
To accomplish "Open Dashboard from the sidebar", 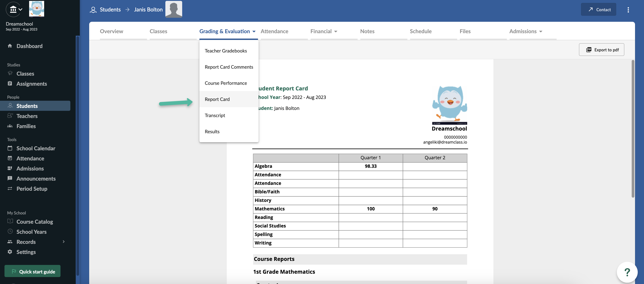I will point(30,46).
